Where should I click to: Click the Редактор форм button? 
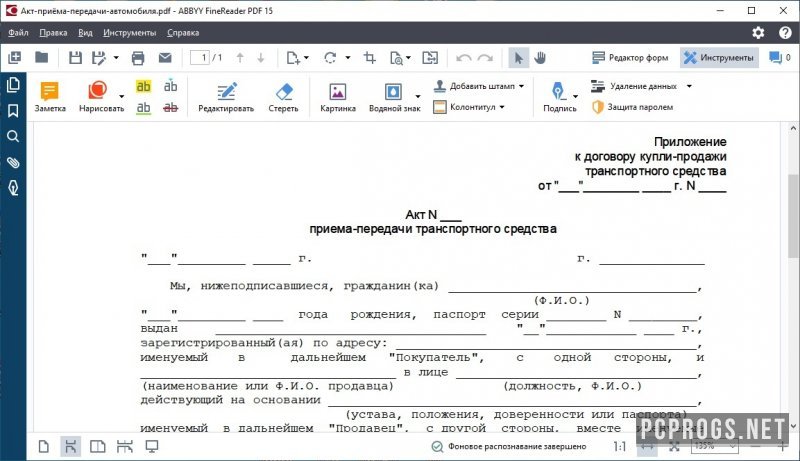point(630,58)
